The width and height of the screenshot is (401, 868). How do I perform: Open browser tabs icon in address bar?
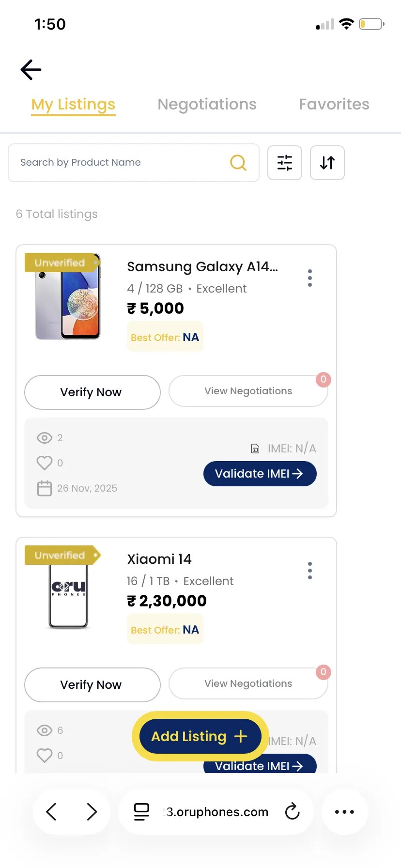(x=141, y=811)
